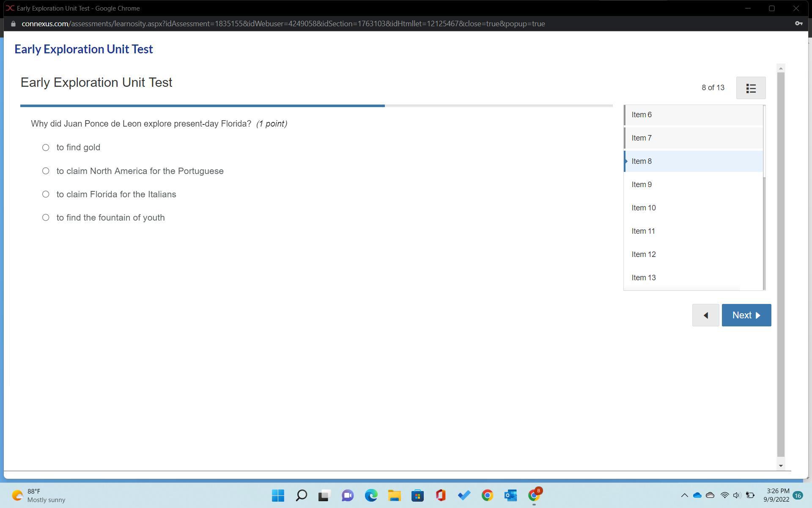Viewport: 812px width, 508px height.
Task: Click the password key icon in address bar
Action: [x=798, y=24]
